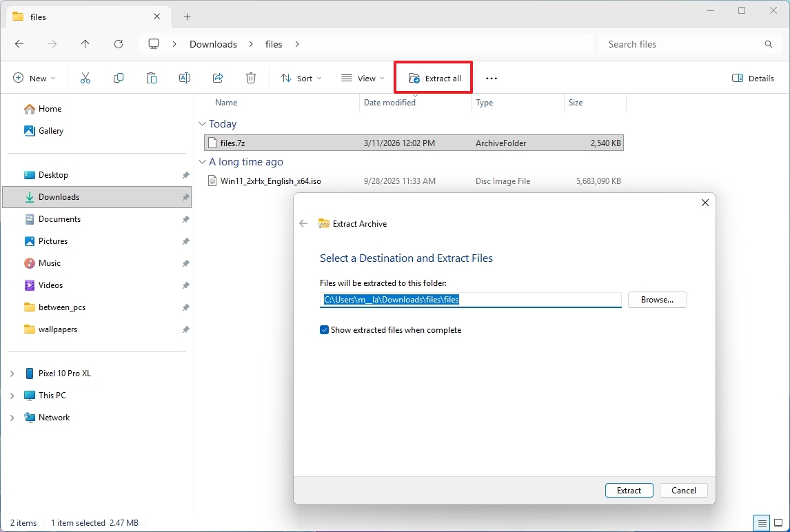Paste from clipboard using toolbar icon

152,78
